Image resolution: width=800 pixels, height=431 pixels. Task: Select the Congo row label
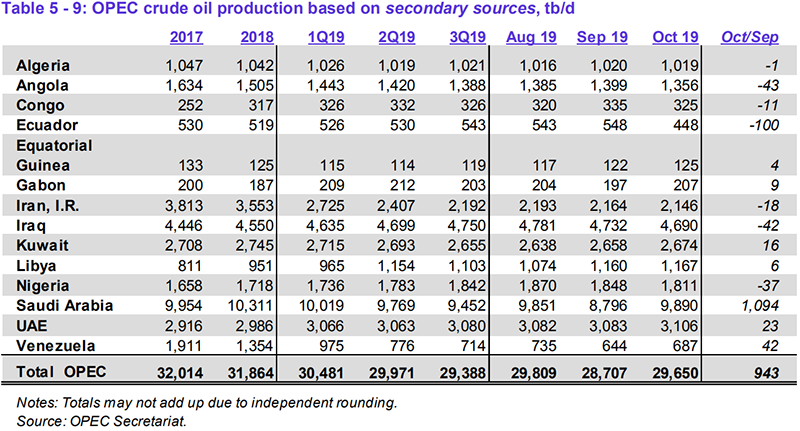(x=40, y=106)
